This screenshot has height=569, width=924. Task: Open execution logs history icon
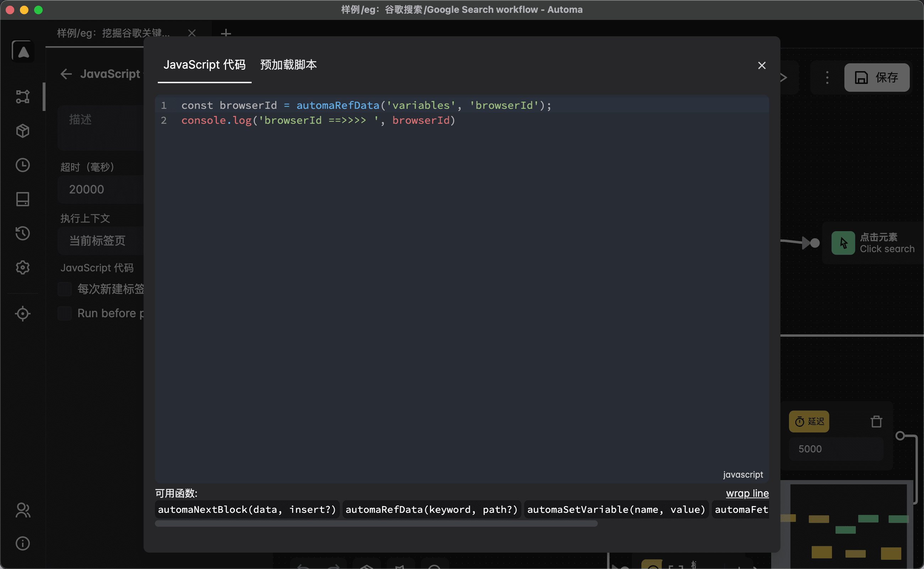22,233
